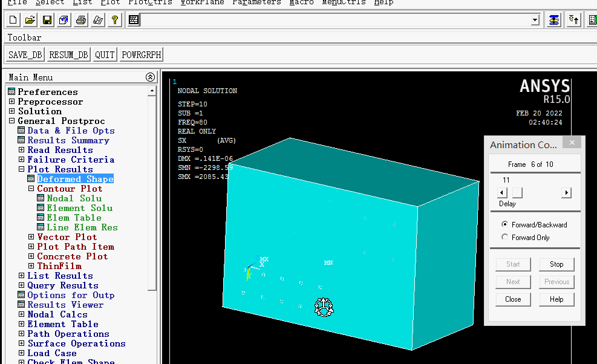597x364 pixels.
Task: Click the New Analysis file icon
Action: (13, 21)
